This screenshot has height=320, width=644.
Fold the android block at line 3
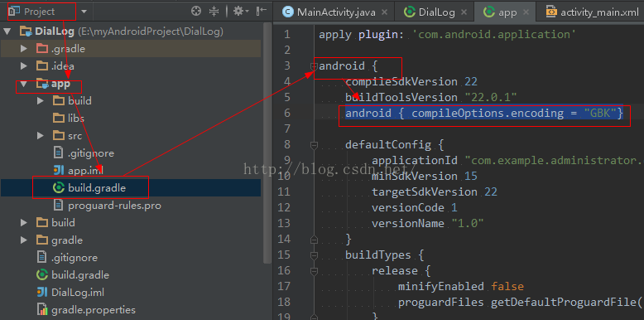tap(315, 65)
